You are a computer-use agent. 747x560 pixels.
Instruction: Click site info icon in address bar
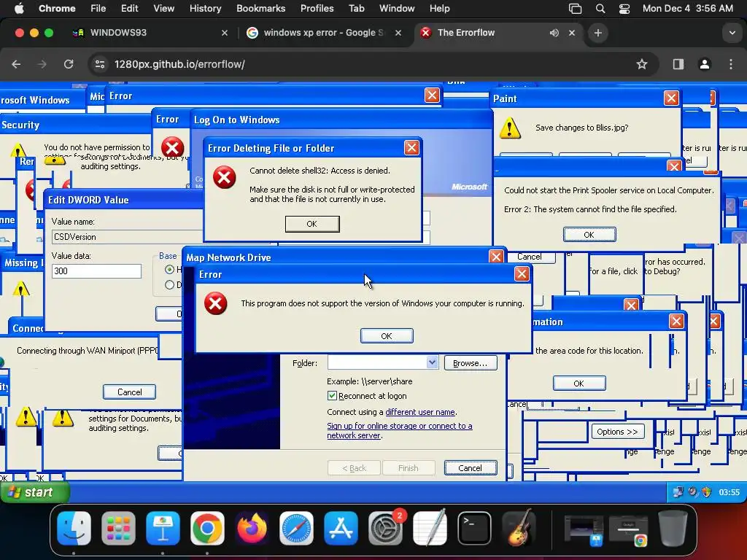pos(99,64)
